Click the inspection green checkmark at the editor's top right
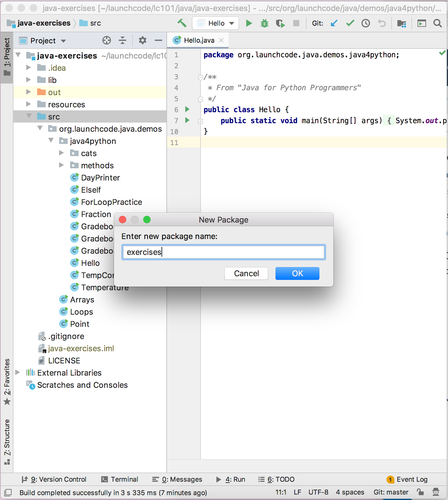448x500 pixels. pos(442,53)
